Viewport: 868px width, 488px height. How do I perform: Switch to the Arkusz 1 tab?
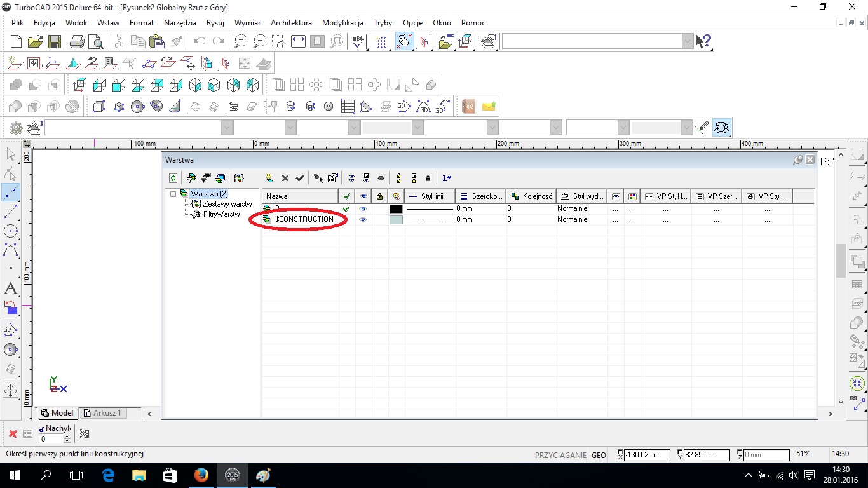click(102, 413)
